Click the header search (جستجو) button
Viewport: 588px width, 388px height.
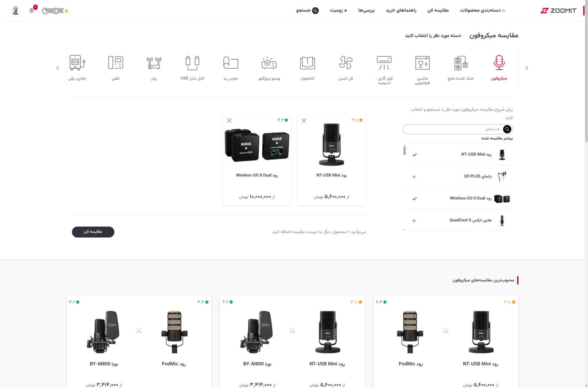pos(307,10)
